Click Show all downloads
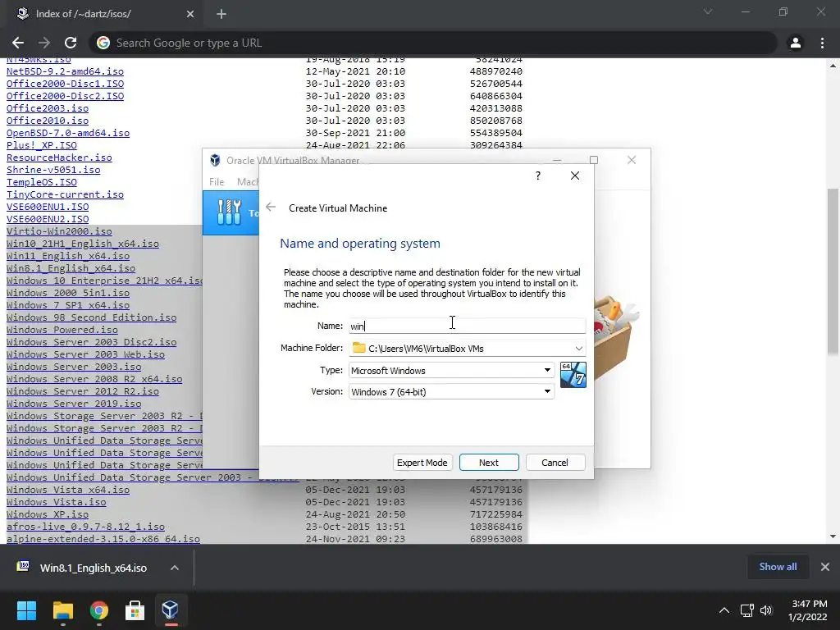This screenshot has width=840, height=630. click(x=778, y=567)
